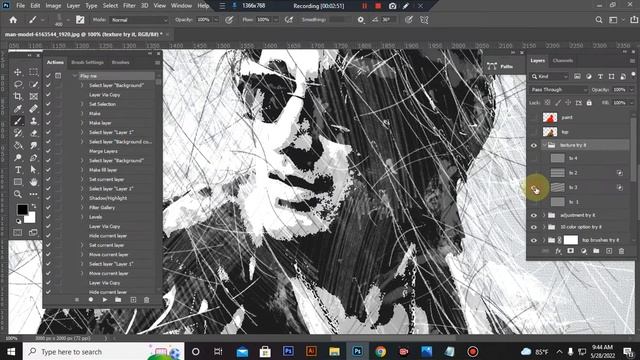Select the Horizontal Type tool
Viewport: 640px width, 360px height.
pyautogui.click(x=18, y=170)
